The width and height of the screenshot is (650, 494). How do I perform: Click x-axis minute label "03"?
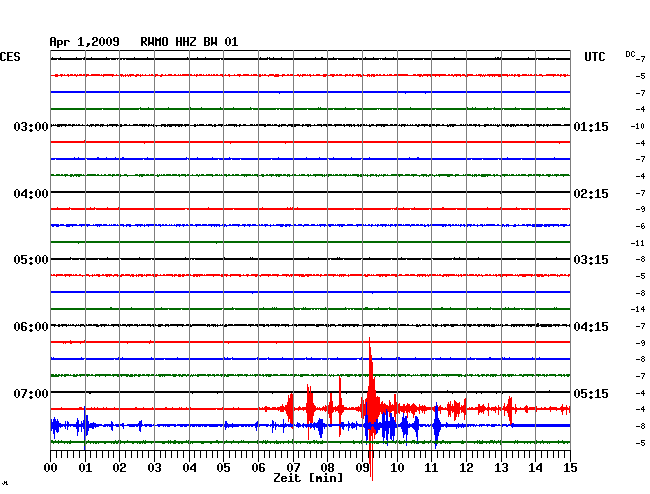pos(155,468)
